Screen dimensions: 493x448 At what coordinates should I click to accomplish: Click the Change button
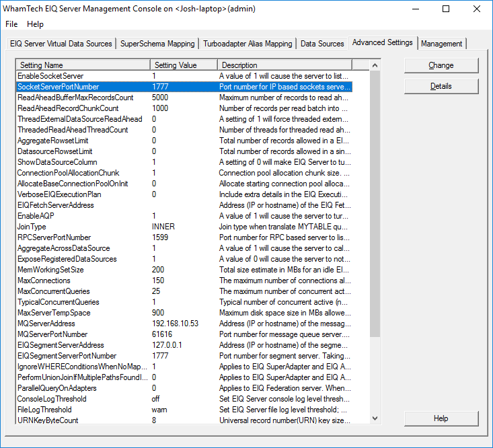(441, 65)
